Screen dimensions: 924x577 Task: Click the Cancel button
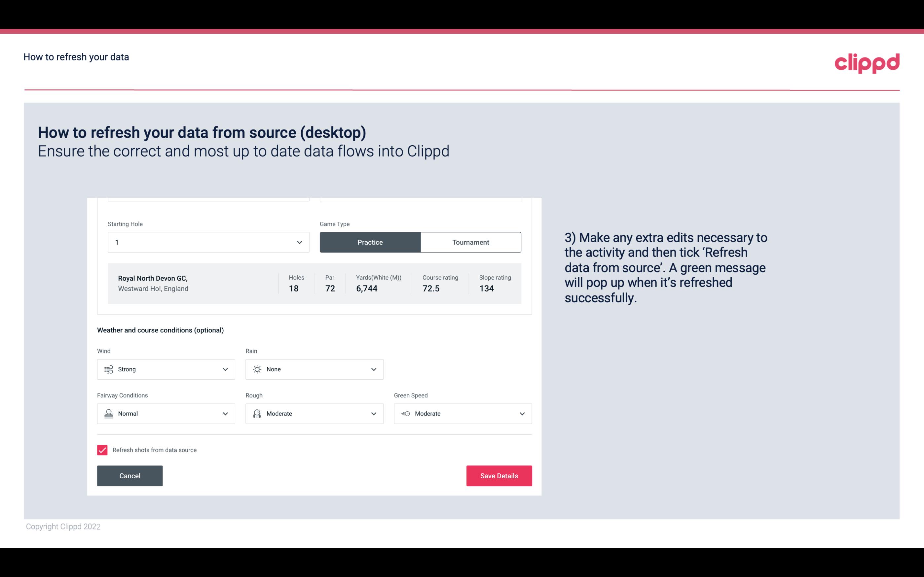coord(130,475)
